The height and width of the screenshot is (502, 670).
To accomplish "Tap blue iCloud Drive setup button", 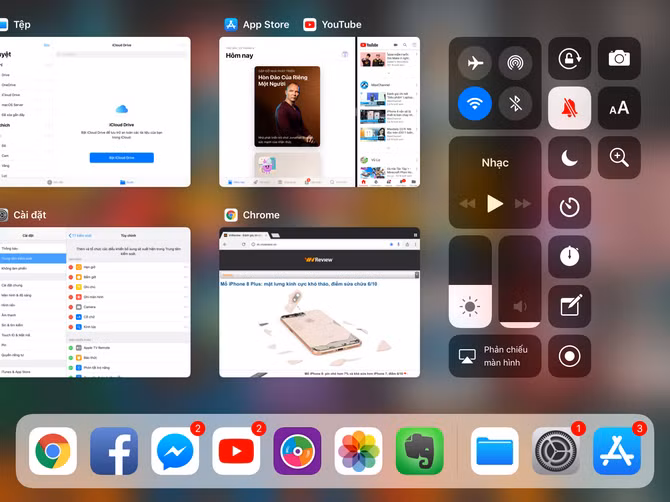I will [x=122, y=158].
